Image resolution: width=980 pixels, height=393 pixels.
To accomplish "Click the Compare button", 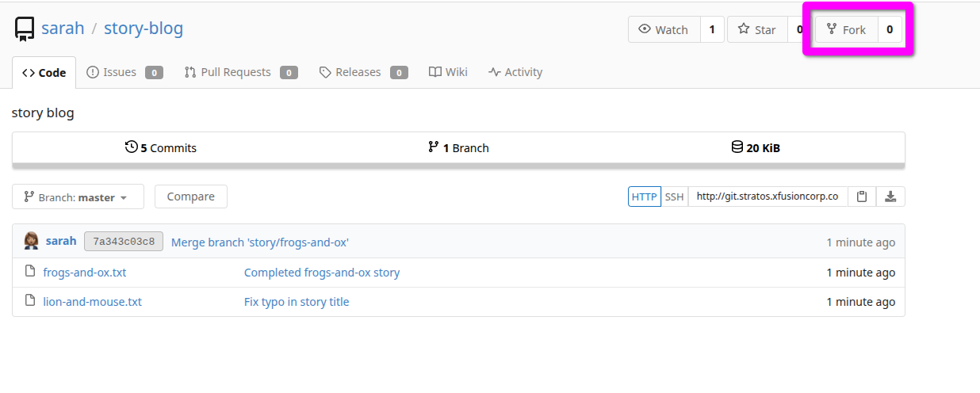I will point(191,196).
